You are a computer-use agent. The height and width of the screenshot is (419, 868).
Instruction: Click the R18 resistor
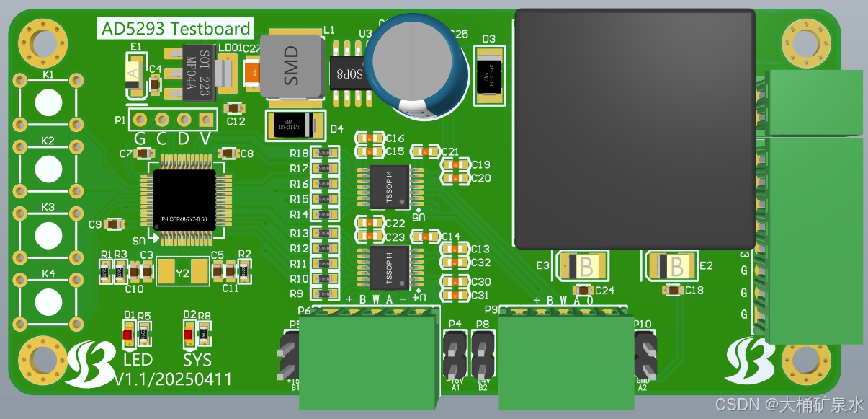click(325, 154)
